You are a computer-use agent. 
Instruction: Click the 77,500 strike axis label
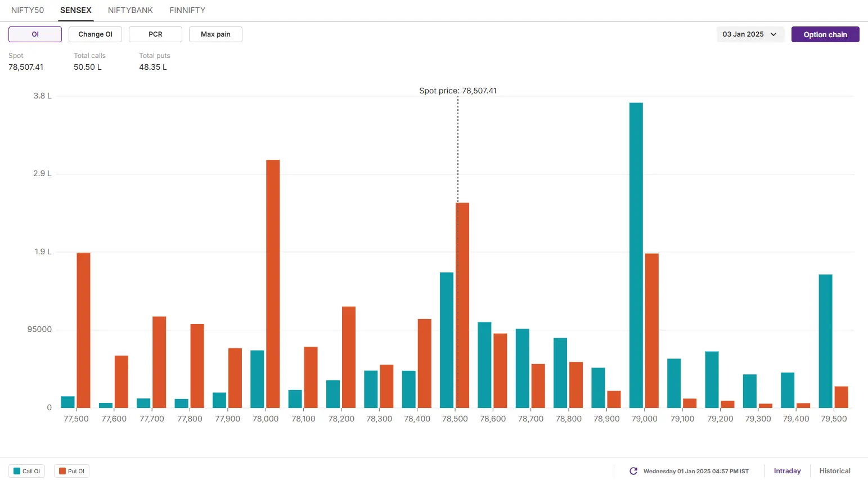tap(76, 419)
